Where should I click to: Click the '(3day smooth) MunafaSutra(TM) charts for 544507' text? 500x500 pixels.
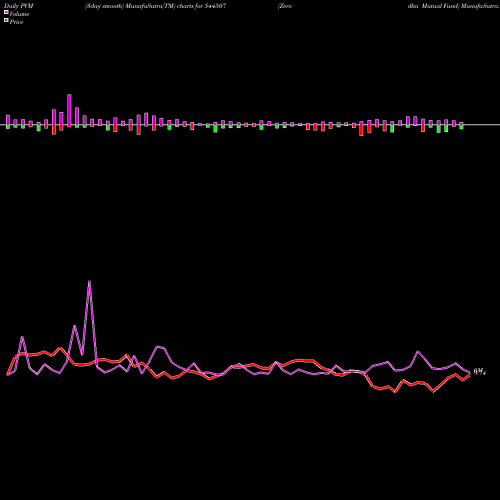pyautogui.click(x=156, y=6)
